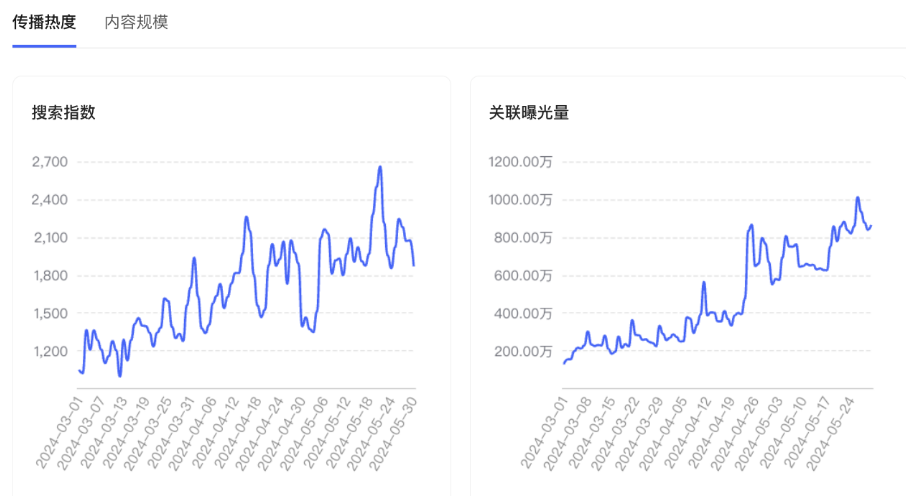Click date 2024-05-17 under 关联曝光量
Screen dimensions: 906x496
tap(807, 432)
